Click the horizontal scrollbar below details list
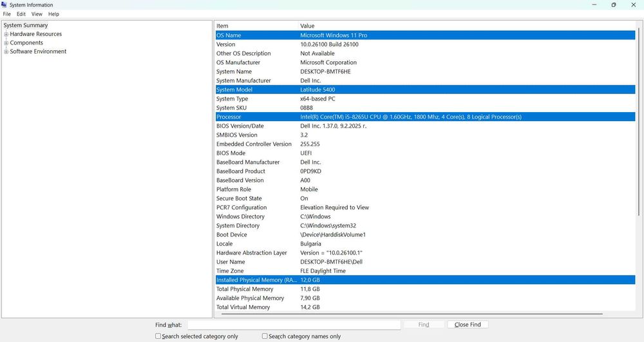644x342 pixels. [412, 314]
